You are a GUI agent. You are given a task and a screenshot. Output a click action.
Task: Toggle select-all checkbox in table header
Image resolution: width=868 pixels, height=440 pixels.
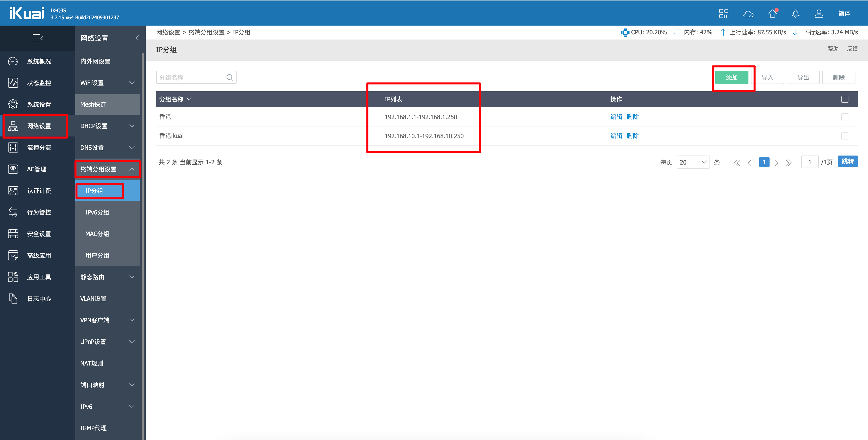[844, 99]
